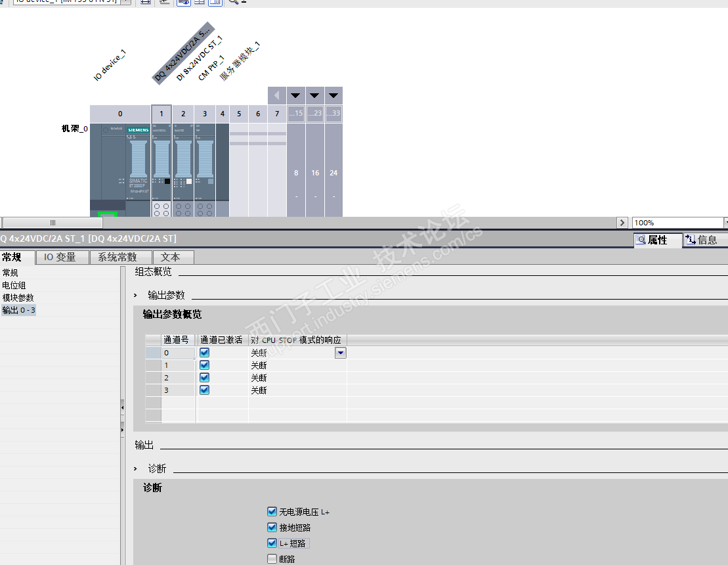Open CPU STOP response dropdown for channel 0
Screen dimensions: 728x565
pyautogui.click(x=341, y=353)
